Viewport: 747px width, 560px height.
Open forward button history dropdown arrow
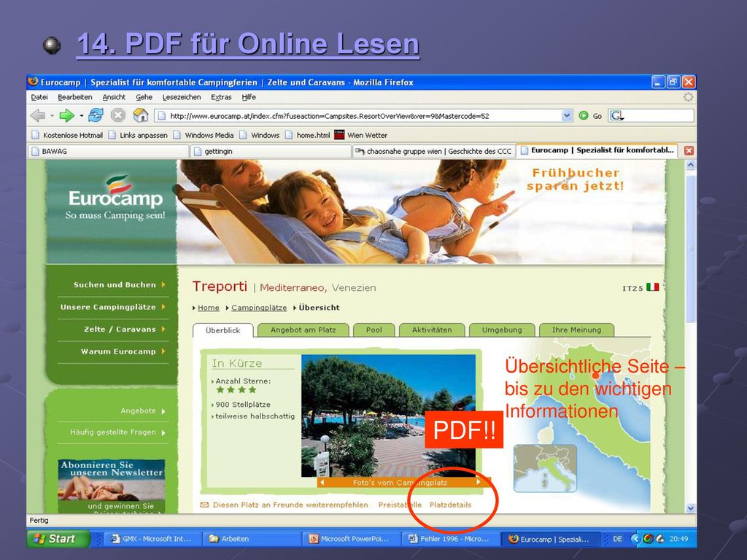coord(82,116)
